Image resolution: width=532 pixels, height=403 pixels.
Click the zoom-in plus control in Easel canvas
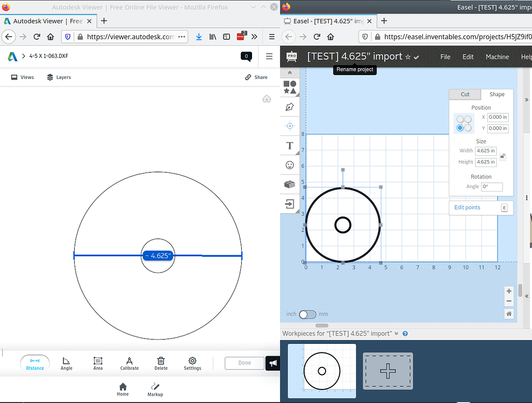(x=508, y=291)
